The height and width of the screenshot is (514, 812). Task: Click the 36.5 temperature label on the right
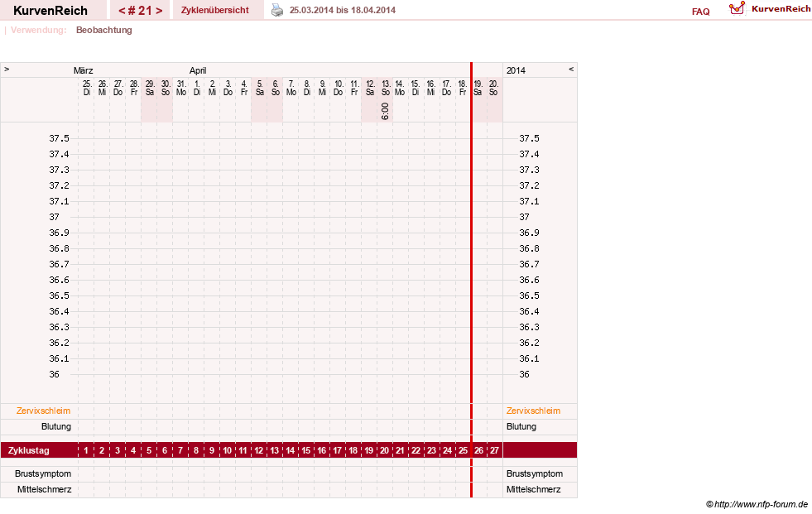[529, 295]
